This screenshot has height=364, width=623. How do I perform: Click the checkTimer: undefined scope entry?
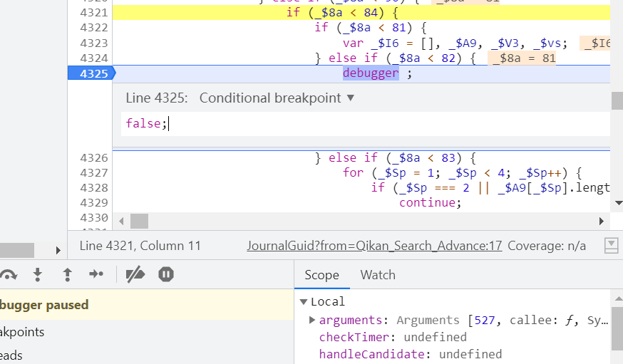tap(393, 338)
